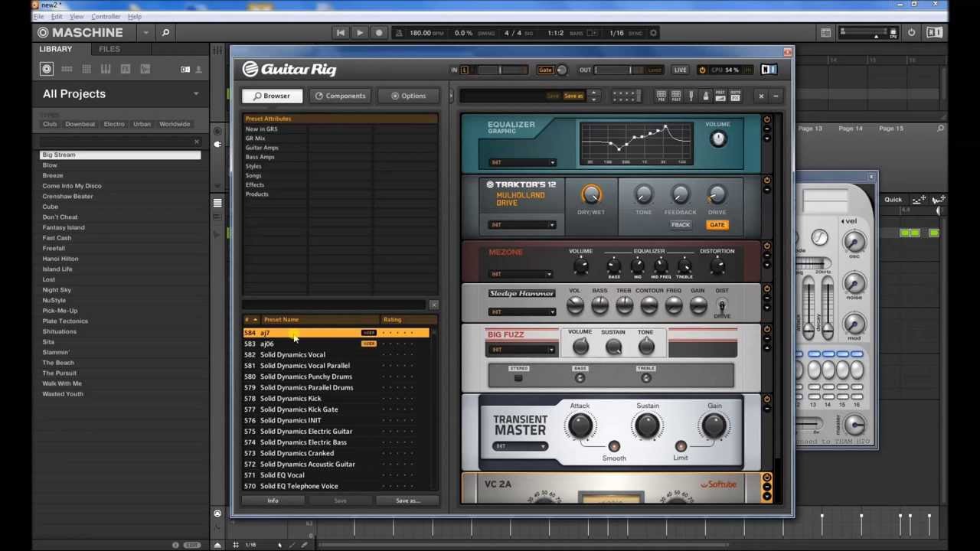Image resolution: width=980 pixels, height=551 pixels.
Task: Open the Master FX tool
Action: coord(735,96)
